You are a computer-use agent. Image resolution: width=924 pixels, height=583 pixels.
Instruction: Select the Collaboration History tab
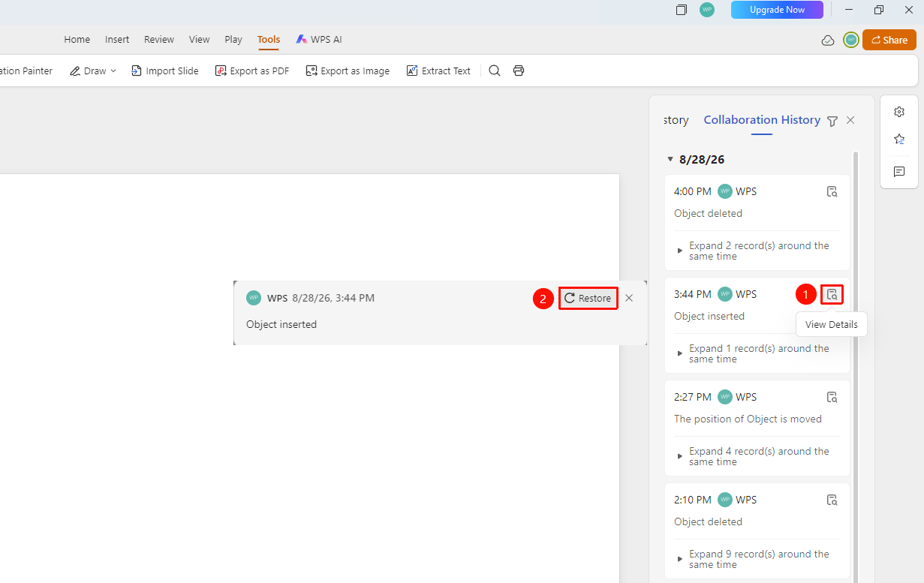coord(762,120)
